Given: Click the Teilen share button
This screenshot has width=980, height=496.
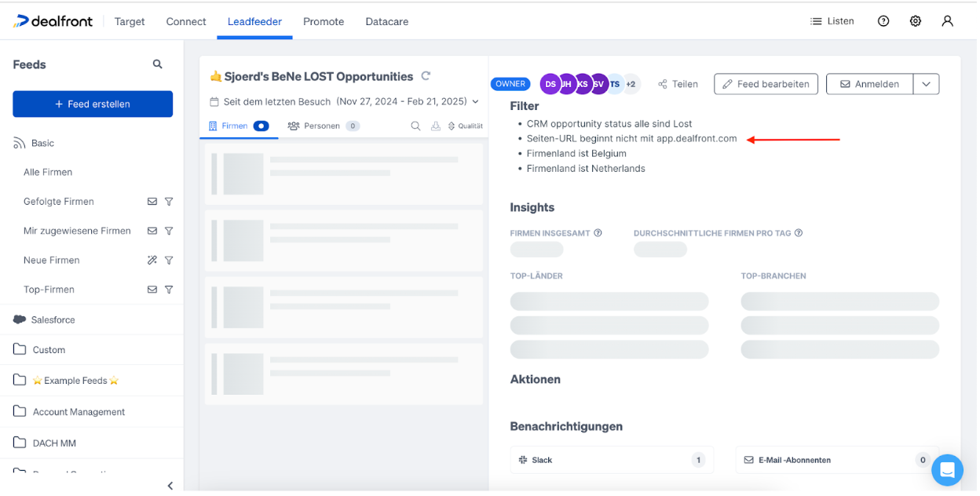Looking at the screenshot, I should pyautogui.click(x=678, y=84).
